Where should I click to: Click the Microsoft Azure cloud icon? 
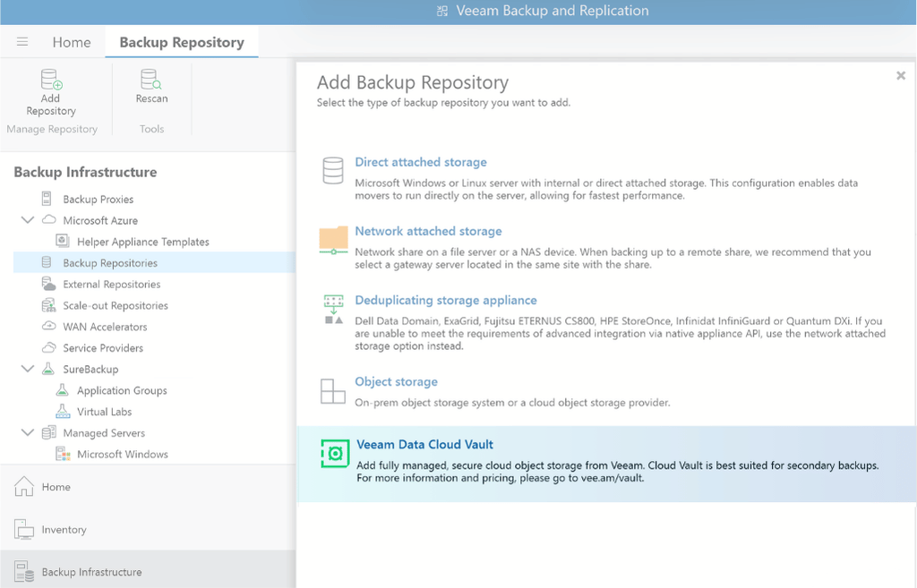(x=49, y=220)
